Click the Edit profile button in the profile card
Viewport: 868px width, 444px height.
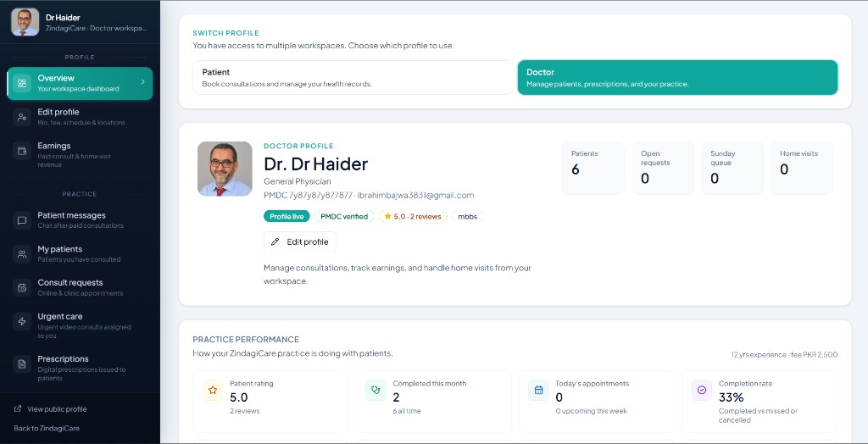tap(300, 242)
